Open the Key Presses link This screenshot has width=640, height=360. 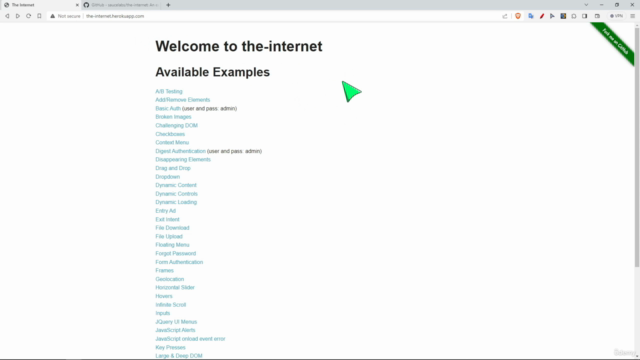(170, 347)
